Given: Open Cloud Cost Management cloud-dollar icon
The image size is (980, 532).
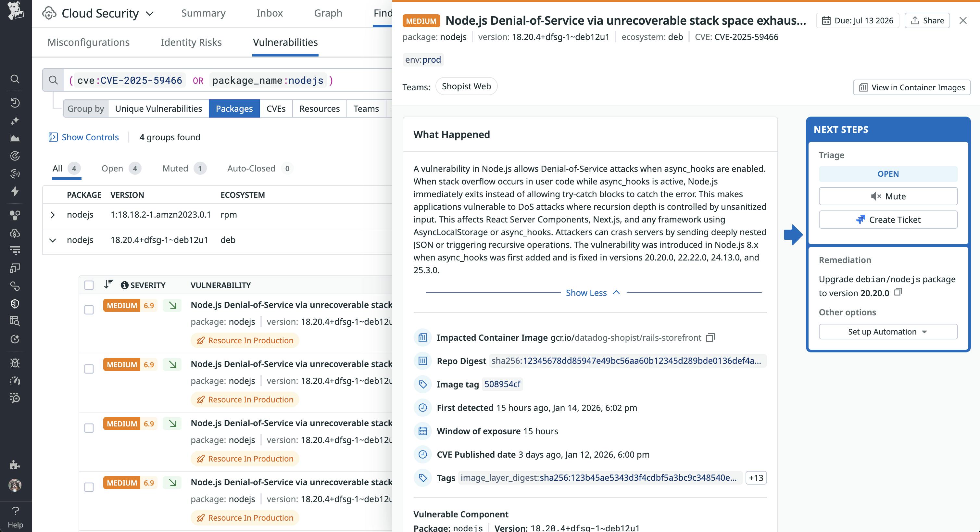Looking at the screenshot, I should pos(15,233).
